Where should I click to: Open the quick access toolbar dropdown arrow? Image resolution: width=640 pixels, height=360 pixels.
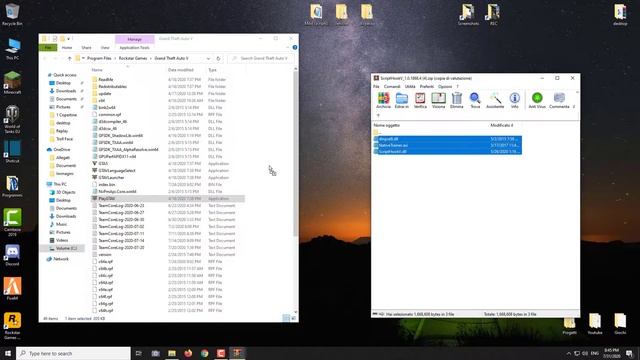tap(69, 39)
